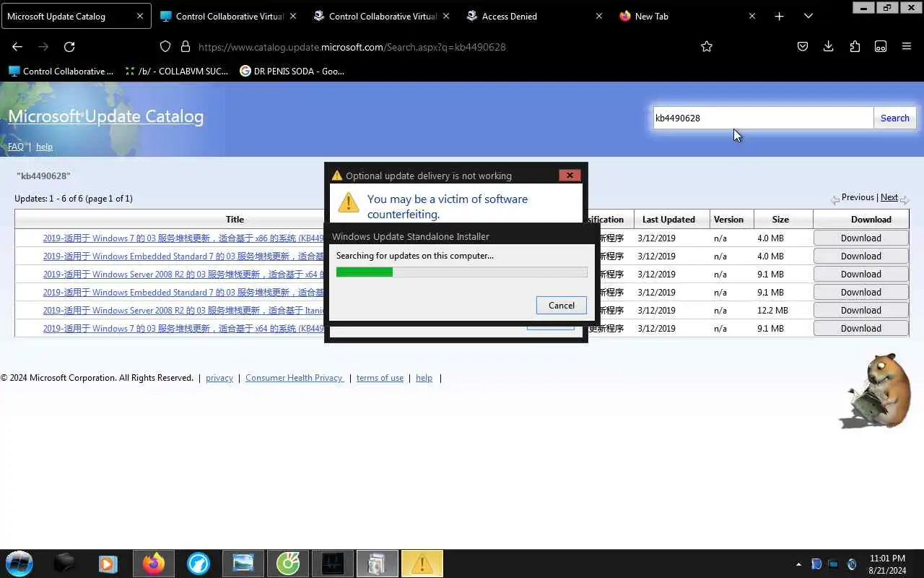Click the Microsoft Update Catalog title link
The width and height of the screenshot is (924, 578).
coord(106,116)
